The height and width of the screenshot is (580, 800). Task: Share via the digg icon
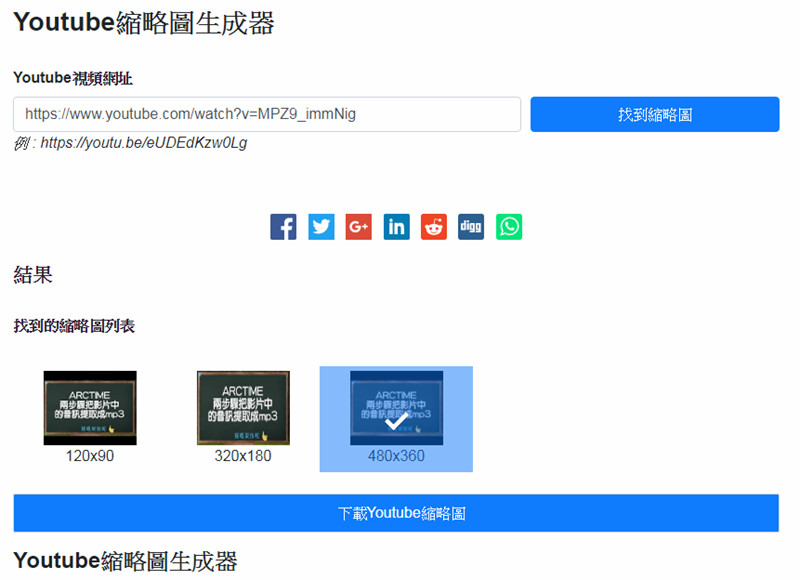[x=471, y=226]
